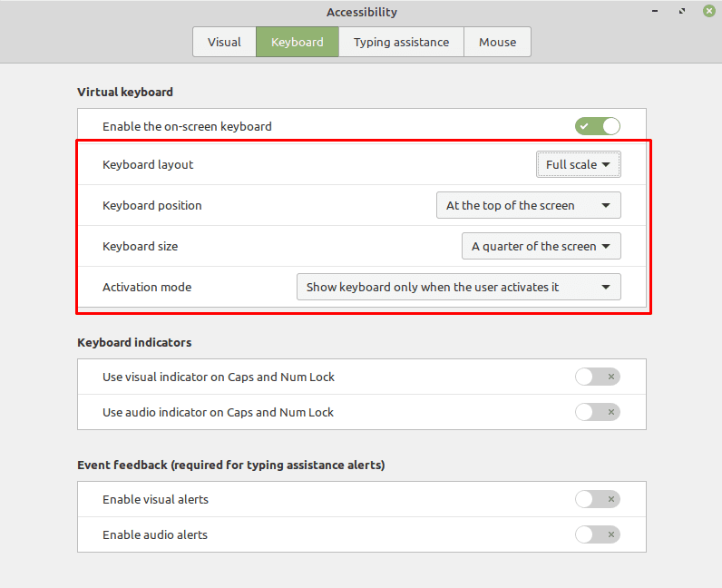722x588 pixels.
Task: Enable audio indicator on Caps and Num Lock
Action: point(597,412)
